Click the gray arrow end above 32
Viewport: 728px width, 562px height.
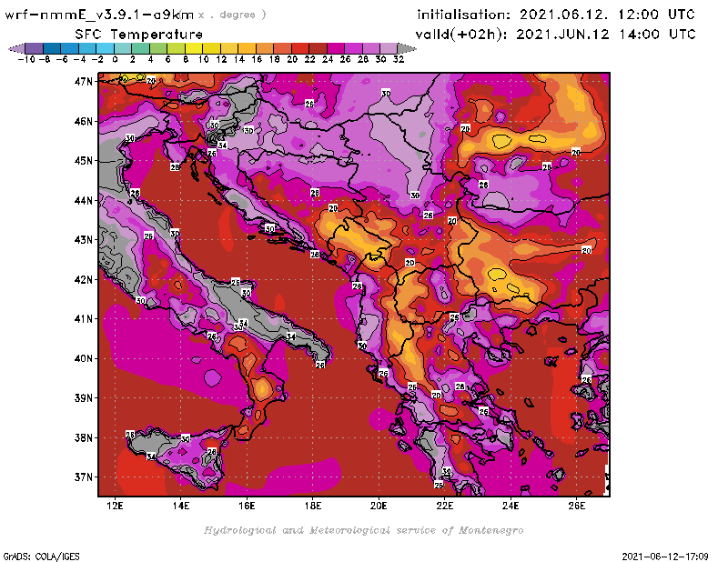(407, 48)
